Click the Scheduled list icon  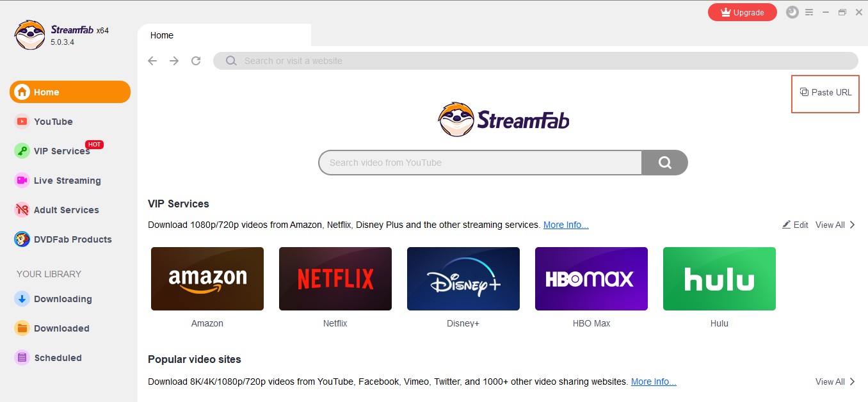(22, 358)
